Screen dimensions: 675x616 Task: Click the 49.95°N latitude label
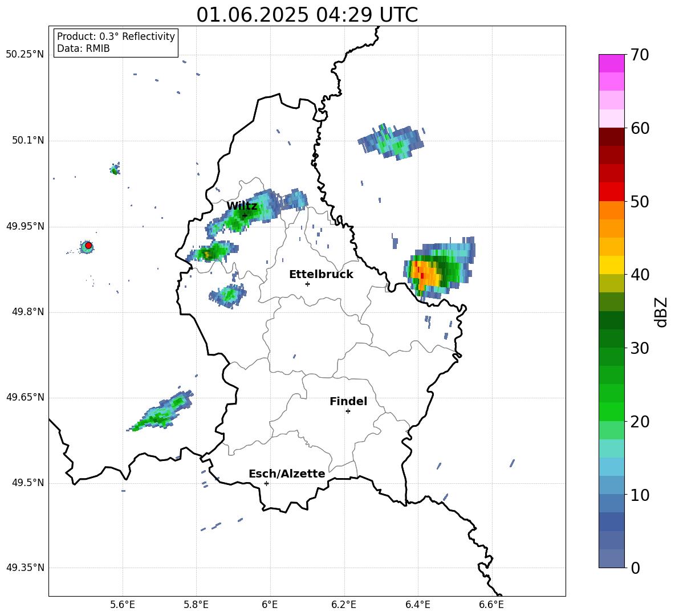click(x=25, y=226)
